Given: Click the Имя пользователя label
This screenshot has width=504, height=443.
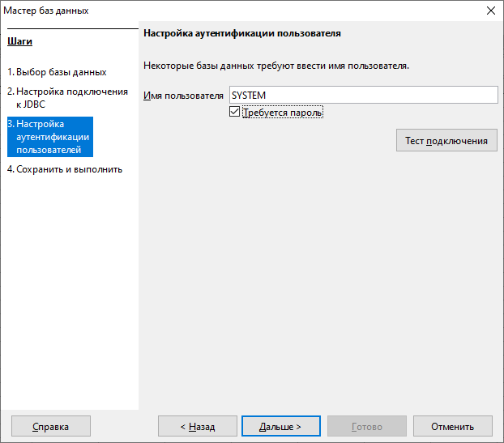Looking at the screenshot, I should click(182, 96).
